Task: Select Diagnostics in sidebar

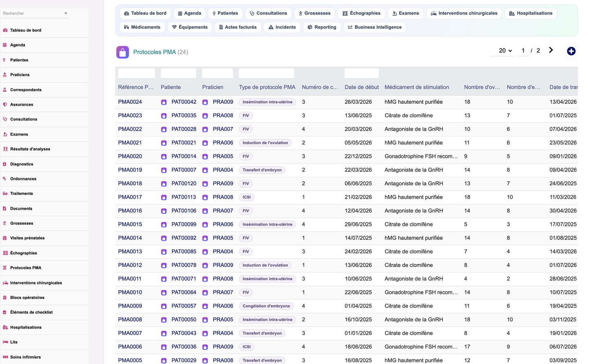Action: (44, 164)
